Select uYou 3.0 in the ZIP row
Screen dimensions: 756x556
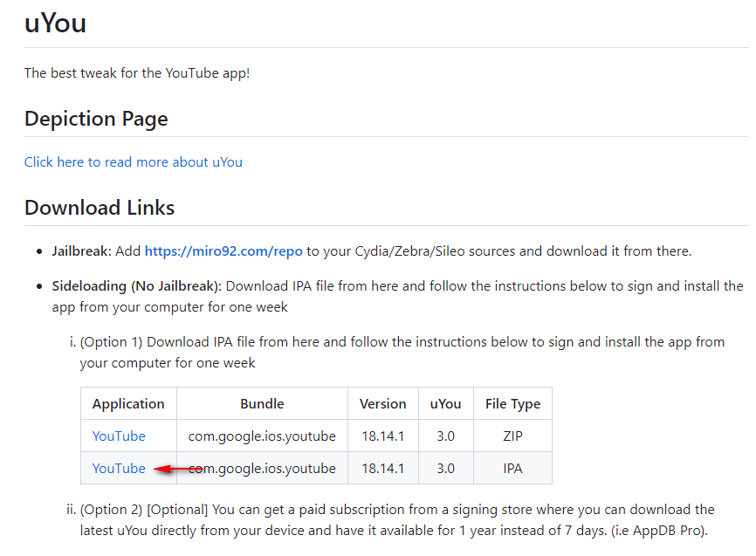point(445,436)
